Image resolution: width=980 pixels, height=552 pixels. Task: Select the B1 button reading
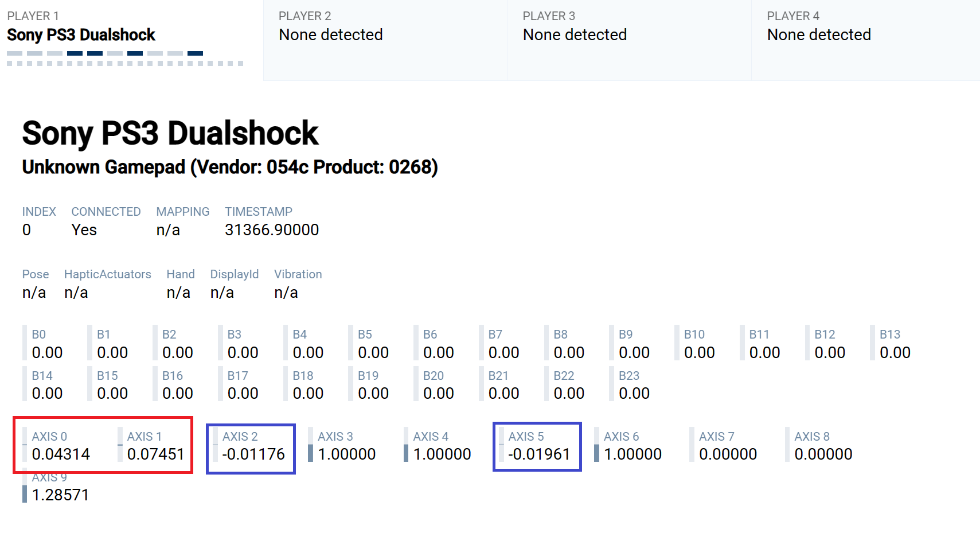109,344
